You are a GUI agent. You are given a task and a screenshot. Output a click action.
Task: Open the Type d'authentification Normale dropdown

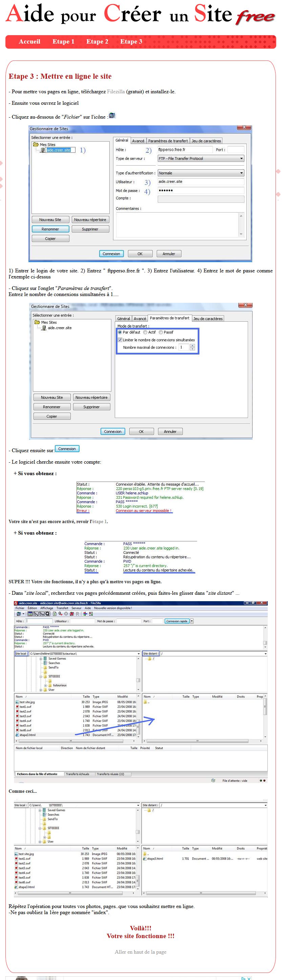201,173
